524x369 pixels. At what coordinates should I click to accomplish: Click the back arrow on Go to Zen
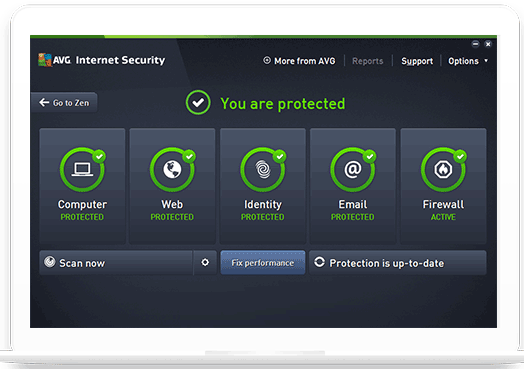point(44,102)
